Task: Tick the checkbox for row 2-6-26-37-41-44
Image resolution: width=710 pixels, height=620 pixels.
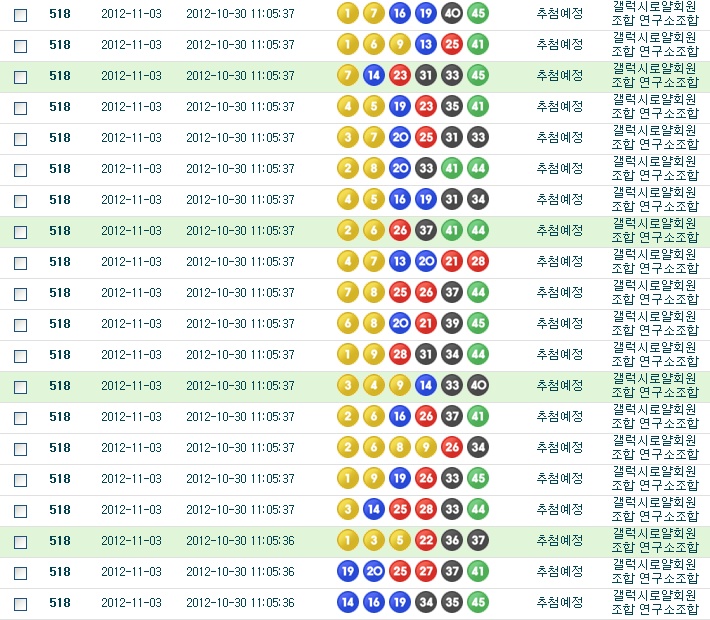Action: (20, 231)
